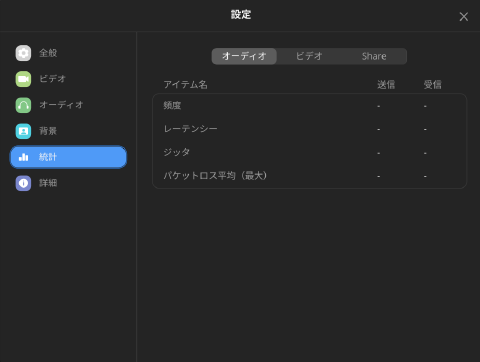This screenshot has height=362, width=480.
Task: Click the パケットロス 受信 value
Action: (425, 176)
